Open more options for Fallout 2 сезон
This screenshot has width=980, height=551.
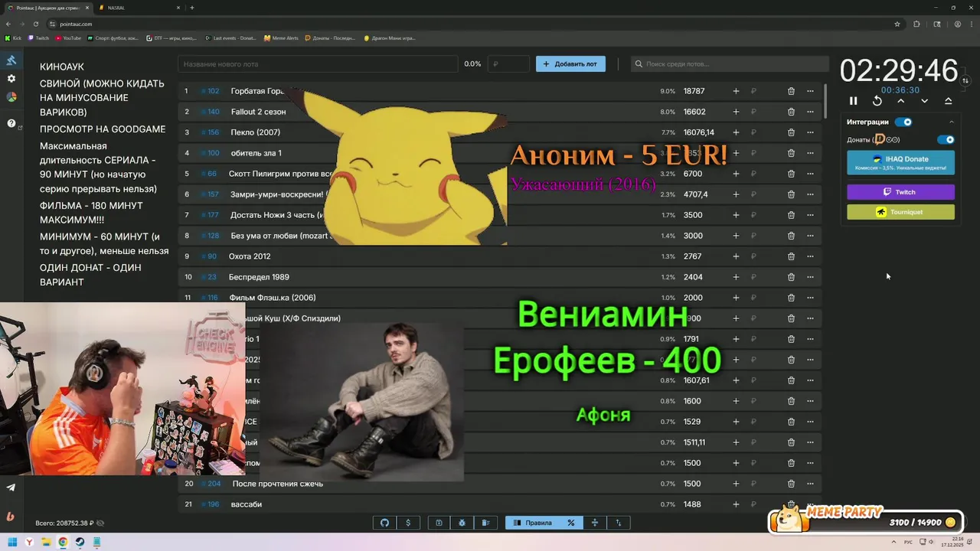[x=810, y=112]
